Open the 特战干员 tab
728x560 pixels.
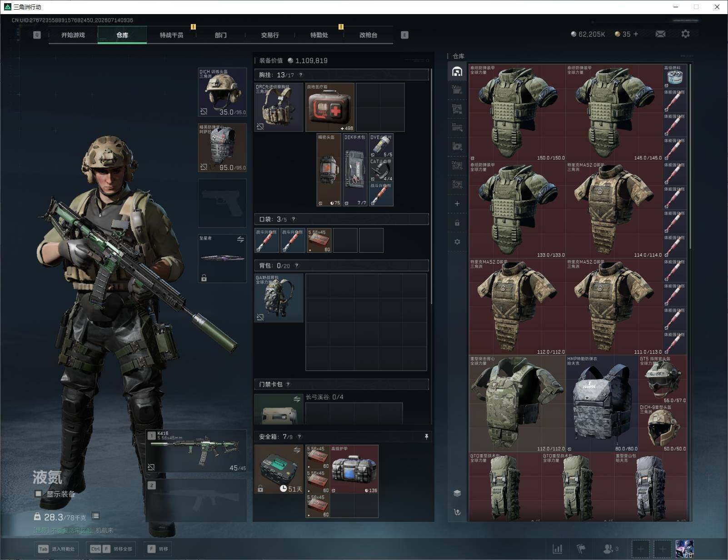(171, 35)
